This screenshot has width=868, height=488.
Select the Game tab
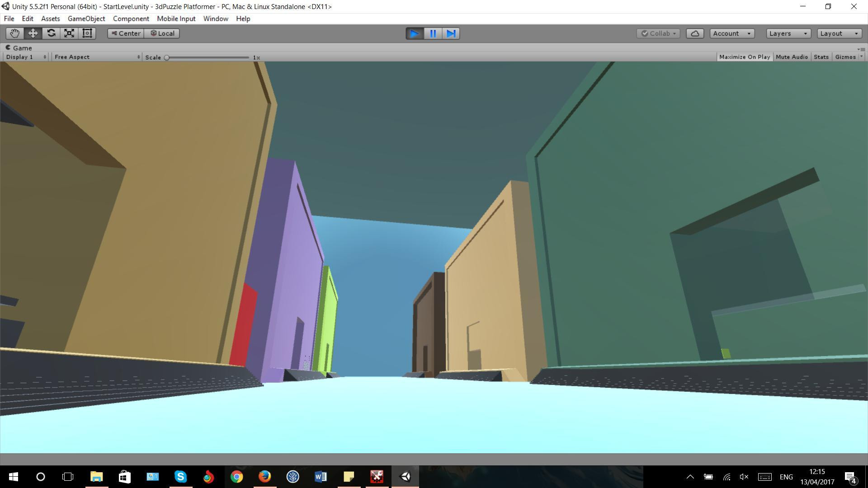tap(19, 48)
